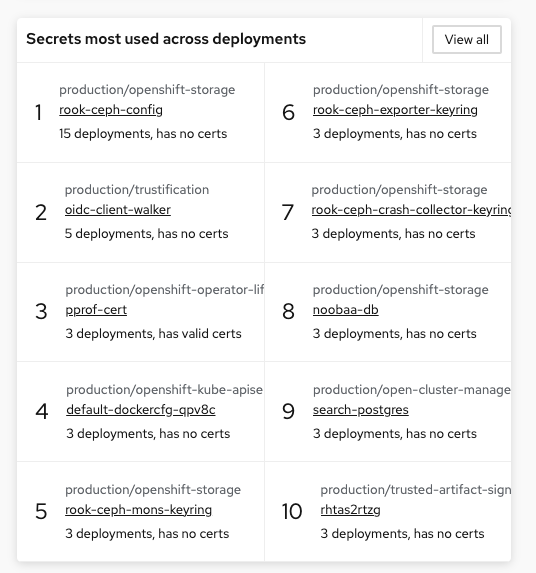Click the production/open-cluster-manage namespace label
This screenshot has width=536, height=573.
pyautogui.click(x=412, y=390)
